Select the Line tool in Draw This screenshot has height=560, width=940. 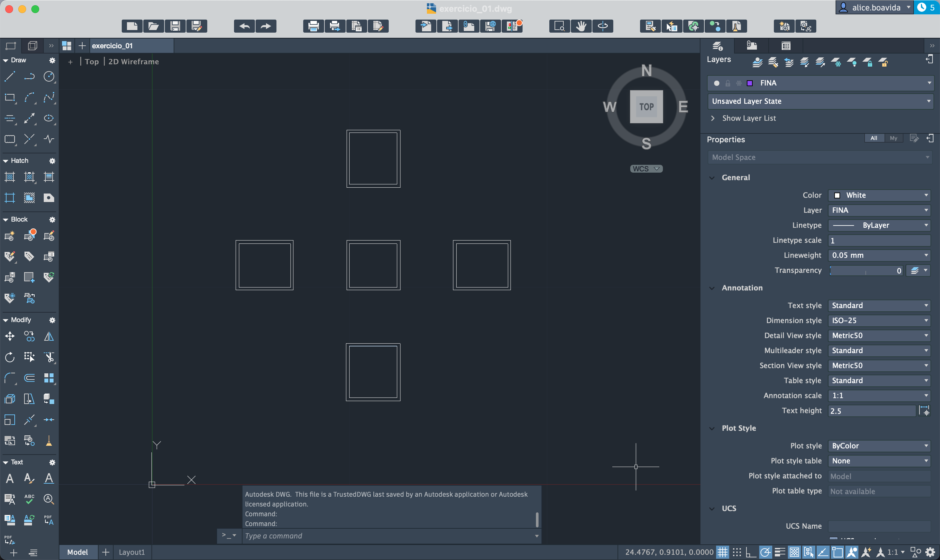[x=10, y=77]
